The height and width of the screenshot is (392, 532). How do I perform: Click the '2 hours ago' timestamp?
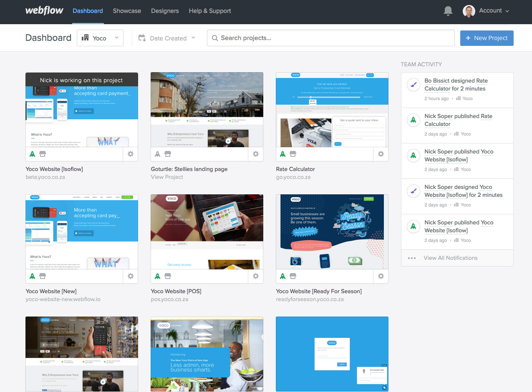pyautogui.click(x=436, y=99)
